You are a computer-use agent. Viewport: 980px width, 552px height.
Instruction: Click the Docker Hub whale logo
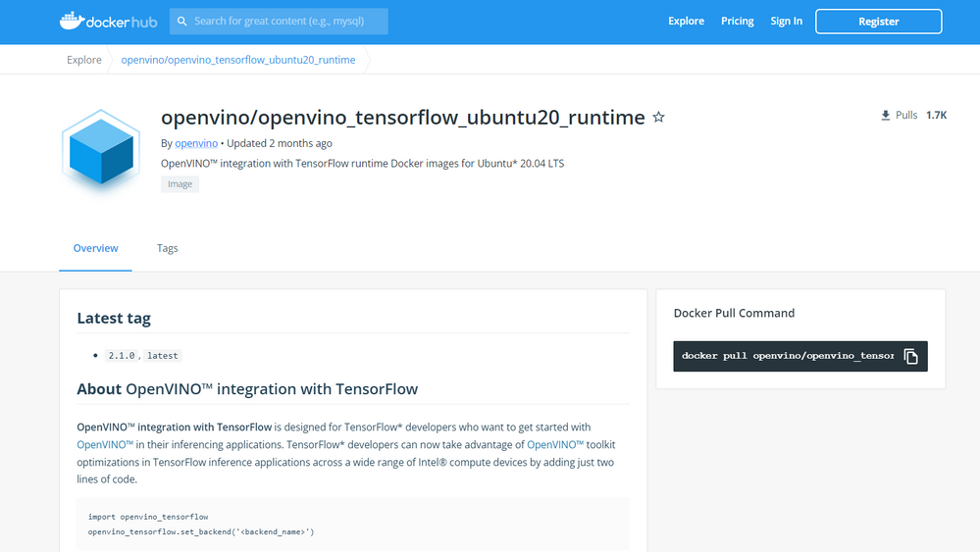(108, 22)
